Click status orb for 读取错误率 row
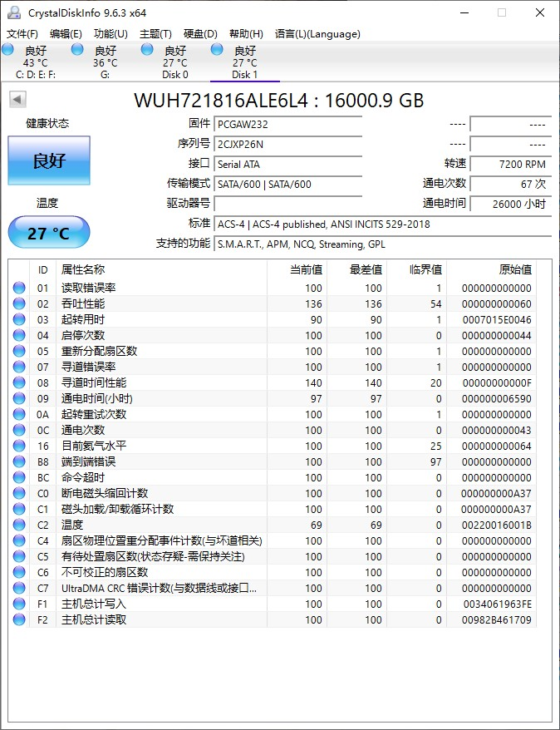The height and width of the screenshot is (730, 560). [x=19, y=289]
